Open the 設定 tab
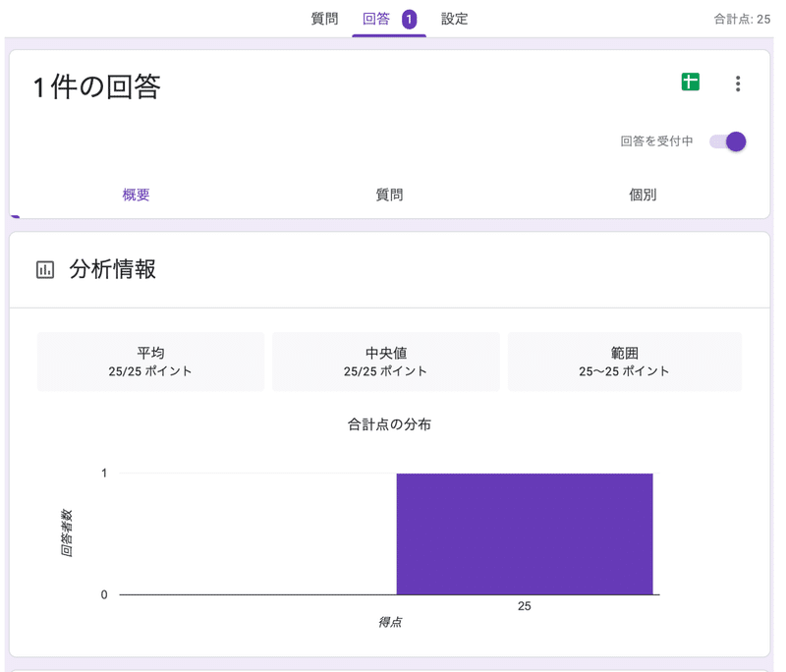Image resolution: width=786 pixels, height=672 pixels. point(454,19)
